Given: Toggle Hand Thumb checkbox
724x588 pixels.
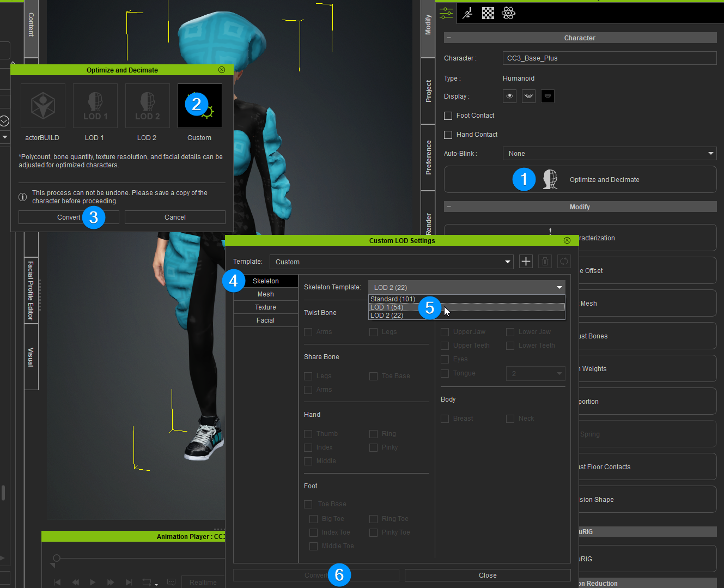Looking at the screenshot, I should [x=308, y=434].
